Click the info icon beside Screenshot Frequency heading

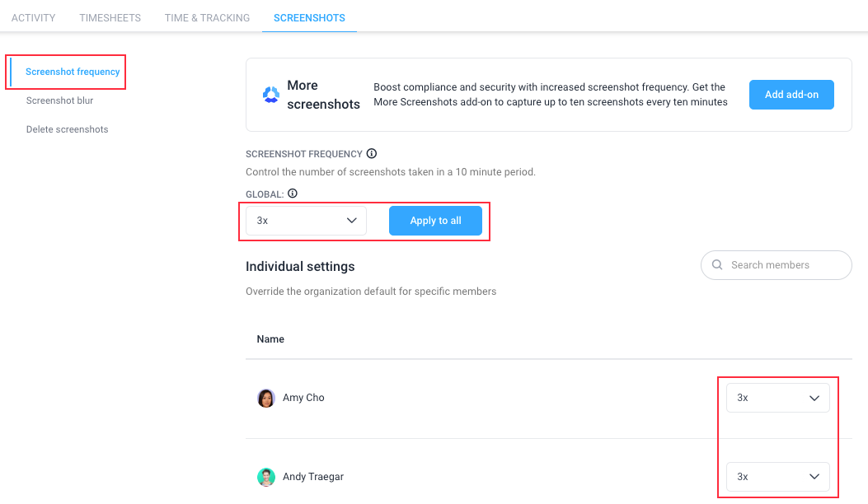pyautogui.click(x=372, y=153)
